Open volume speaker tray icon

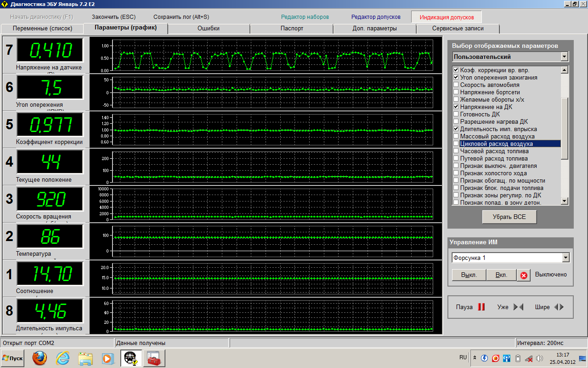tap(539, 358)
